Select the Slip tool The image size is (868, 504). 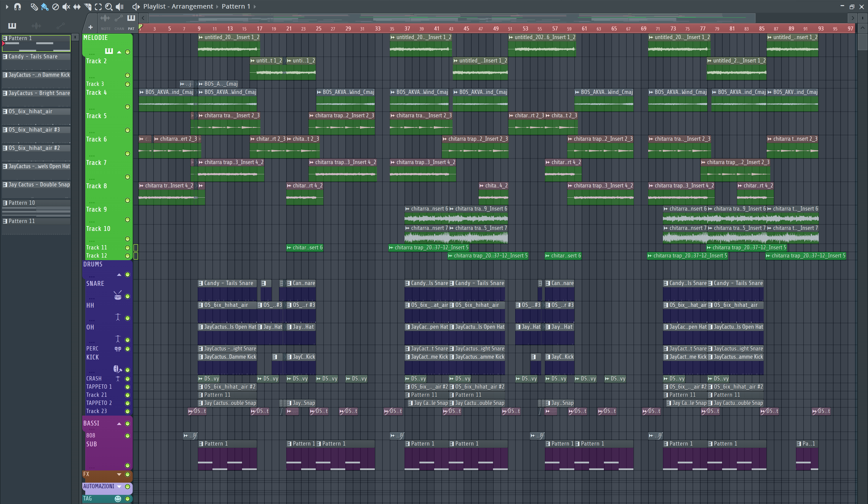[x=77, y=7]
